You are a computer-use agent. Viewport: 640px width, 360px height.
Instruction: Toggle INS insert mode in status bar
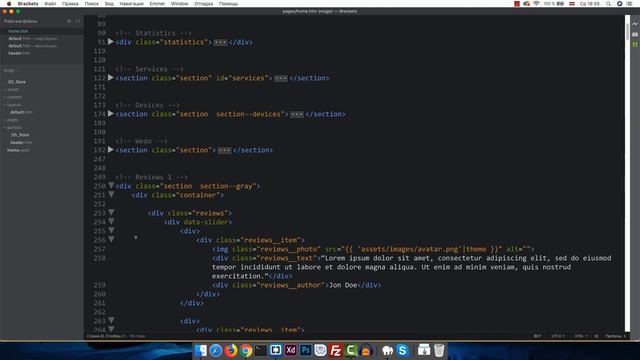[537, 336]
